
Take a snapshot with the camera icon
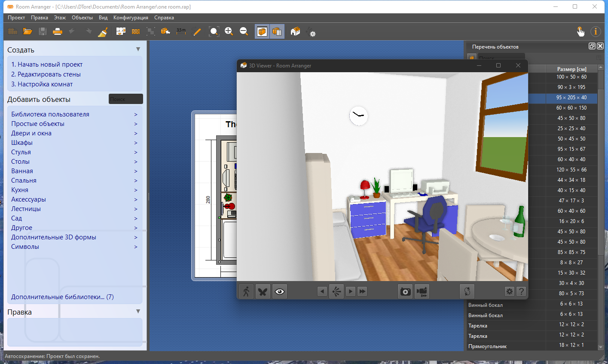click(x=405, y=291)
